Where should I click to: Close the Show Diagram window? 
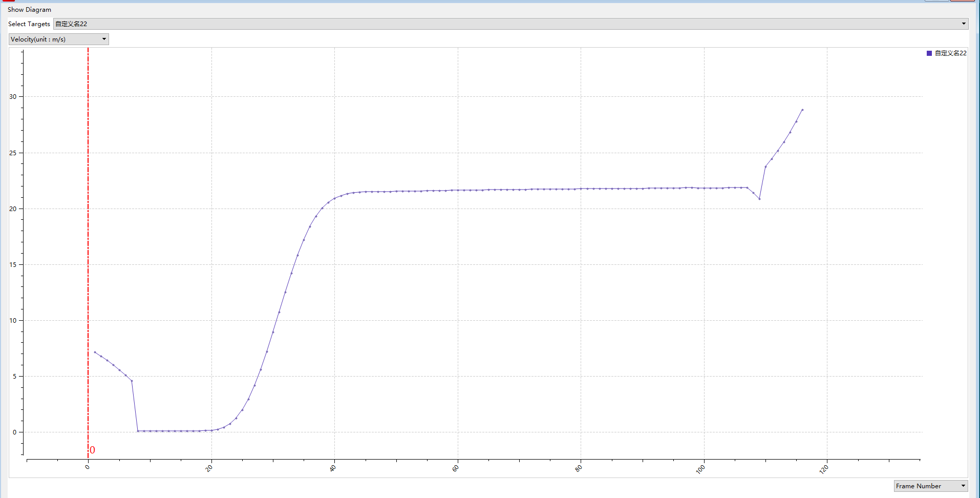coord(963,1)
